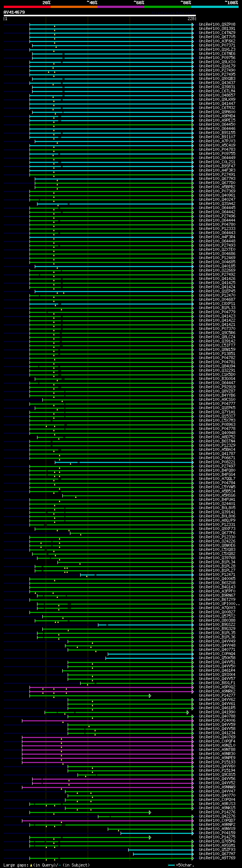Screen dimensions: 242x868
Task: Click the UniRef100_A5BPB2 entry
Action: tap(217, 187)
